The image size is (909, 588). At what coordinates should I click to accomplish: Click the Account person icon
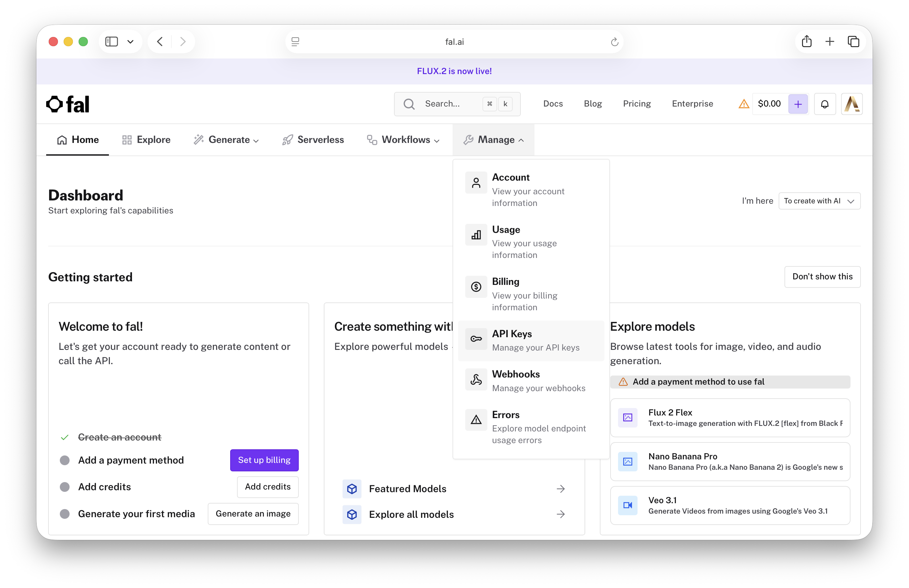[x=476, y=183]
